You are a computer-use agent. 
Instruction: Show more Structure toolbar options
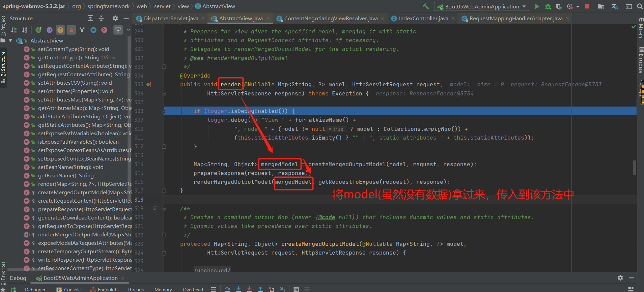(128, 30)
